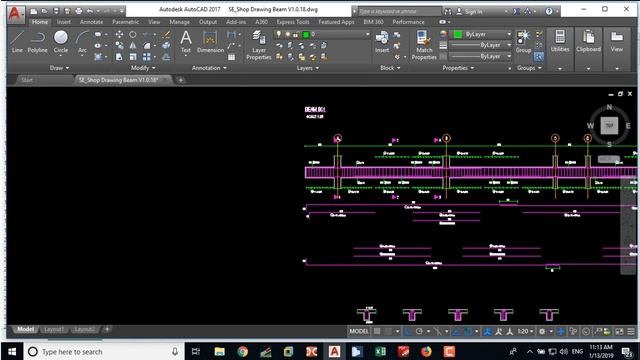The width and height of the screenshot is (640, 360).
Task: Click the Help question mark icon
Action: [x=549, y=11]
